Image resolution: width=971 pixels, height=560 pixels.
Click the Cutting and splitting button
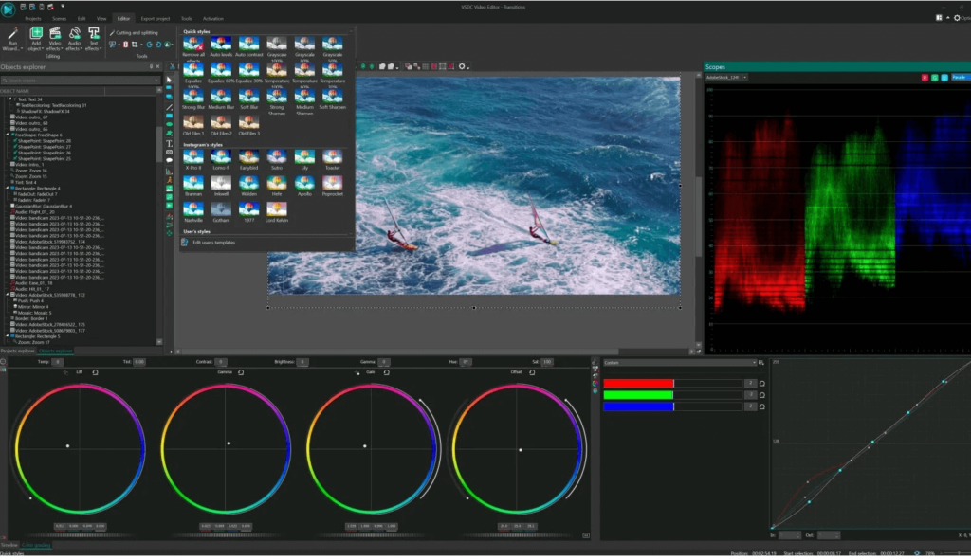(136, 32)
